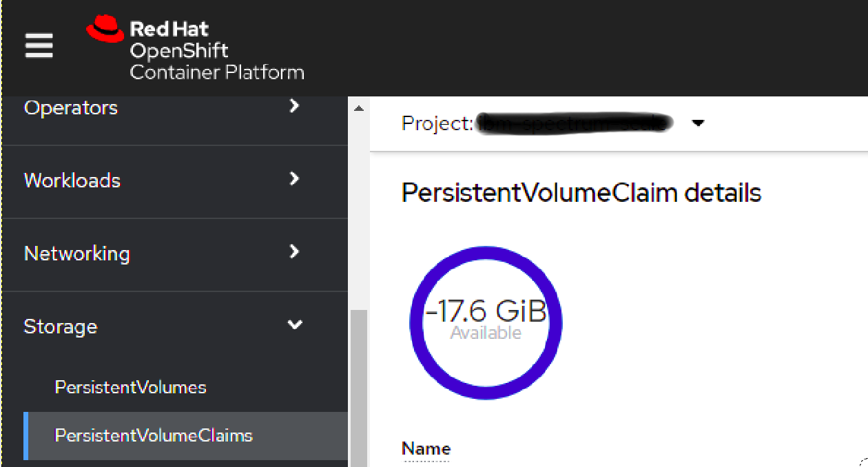The width and height of the screenshot is (868, 467).
Task: Expand the Workloads navigation section
Action: (72, 180)
